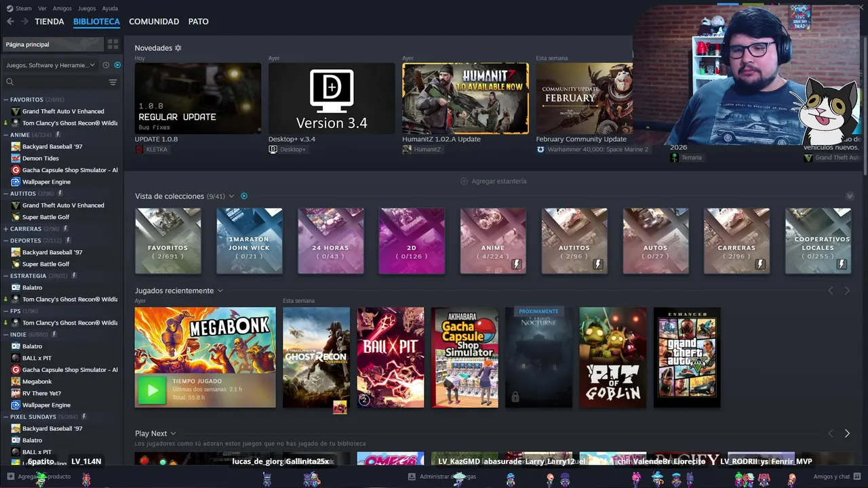This screenshot has height=488, width=868.
Task: Open Juegos, Software y Herramientas dropdown
Action: click(51, 65)
